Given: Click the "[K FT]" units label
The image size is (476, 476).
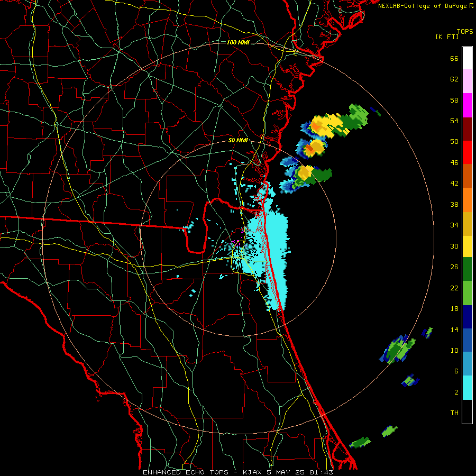Looking at the screenshot, I should pyautogui.click(x=447, y=37).
